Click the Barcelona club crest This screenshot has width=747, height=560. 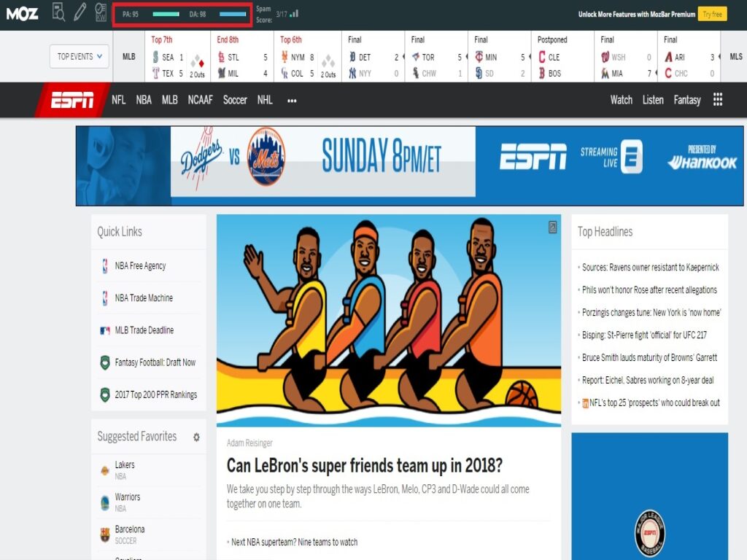coord(105,534)
